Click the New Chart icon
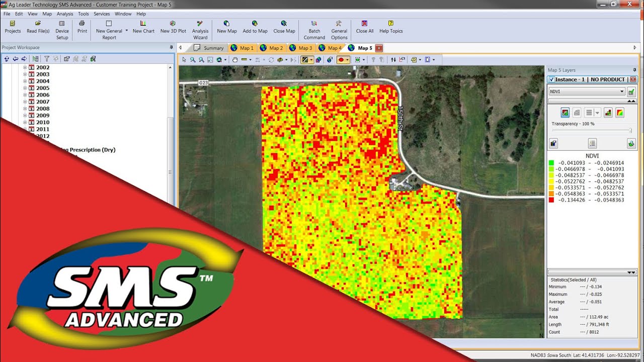 pos(143,23)
